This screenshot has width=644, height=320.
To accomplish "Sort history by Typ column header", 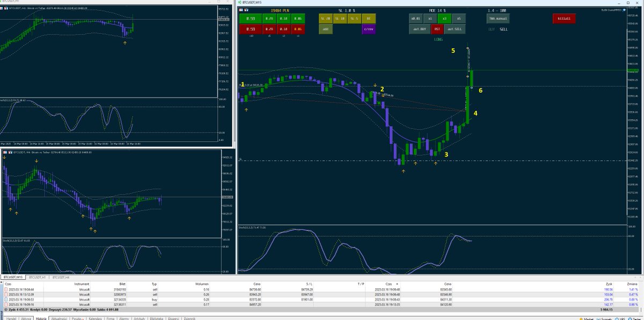I will pyautogui.click(x=155, y=283).
